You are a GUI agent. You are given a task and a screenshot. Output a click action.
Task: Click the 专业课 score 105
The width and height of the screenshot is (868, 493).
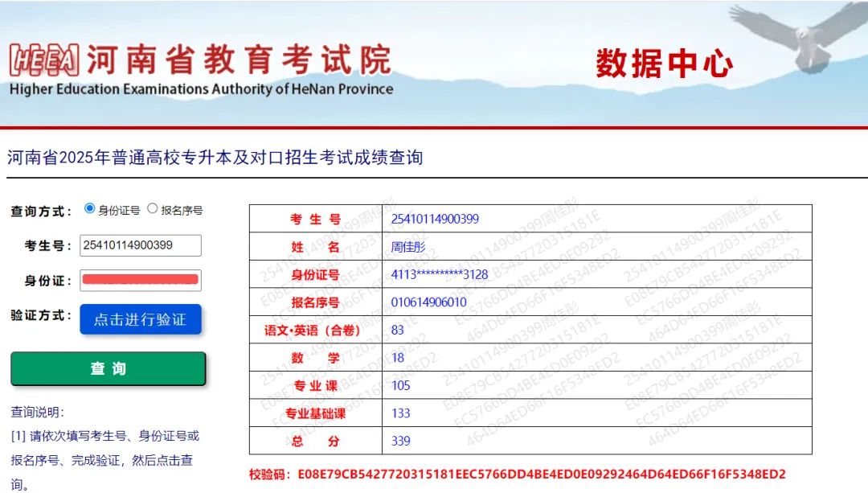point(400,385)
